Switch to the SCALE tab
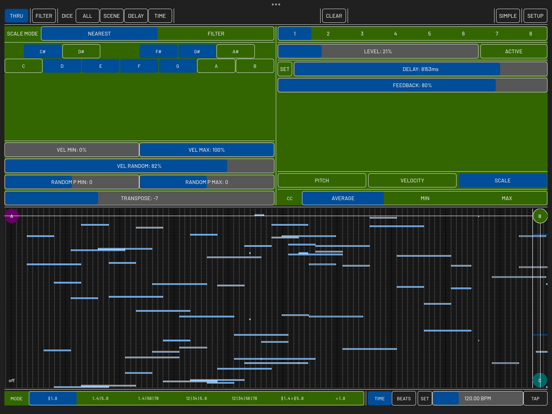The height and width of the screenshot is (414, 552). [503, 181]
